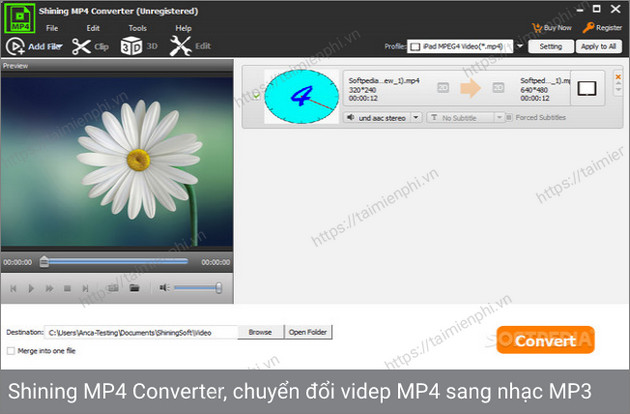This screenshot has width=630, height=414.
Task: Click the Add File toolbar icon
Action: click(15, 46)
